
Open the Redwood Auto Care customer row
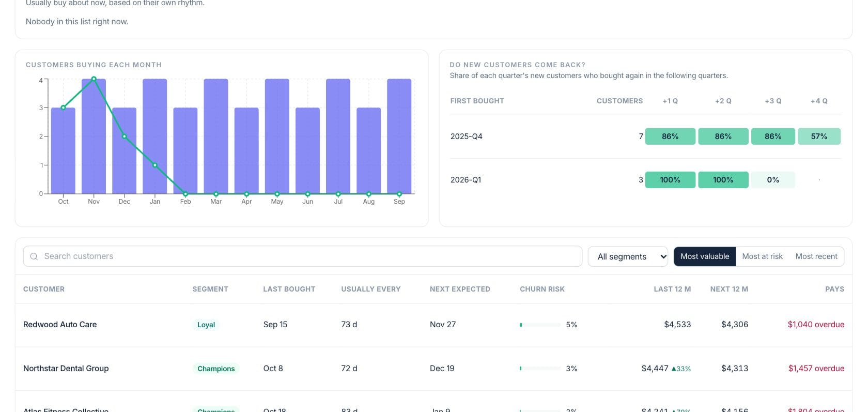433,325
